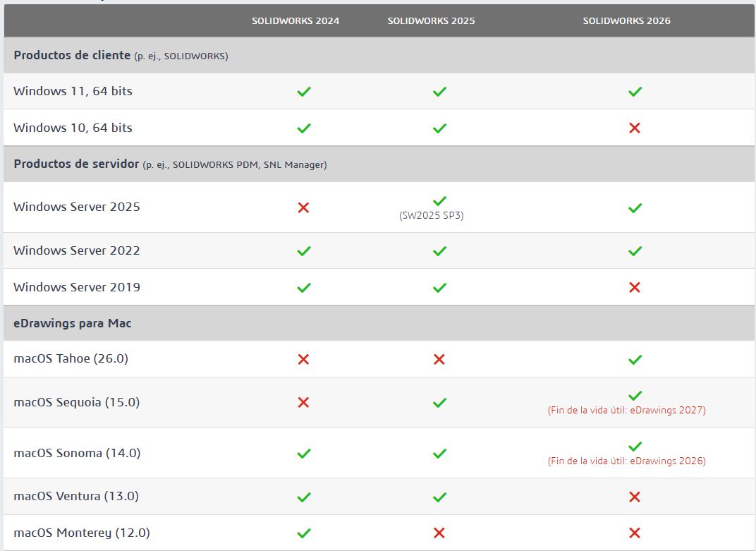Viewport: 756px width, 551px height.
Task: Select the SOLIDWORKS 2026 column header
Action: [626, 21]
